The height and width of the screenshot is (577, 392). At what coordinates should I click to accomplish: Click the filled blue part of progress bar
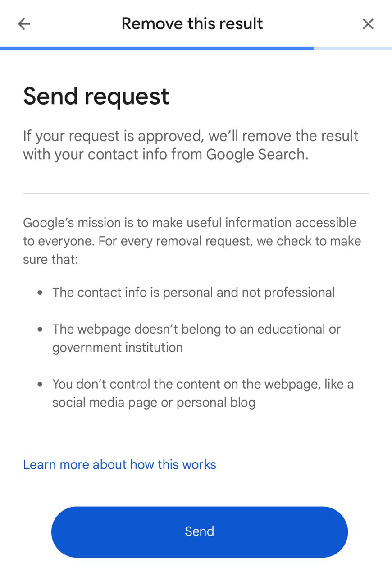pyautogui.click(x=156, y=48)
